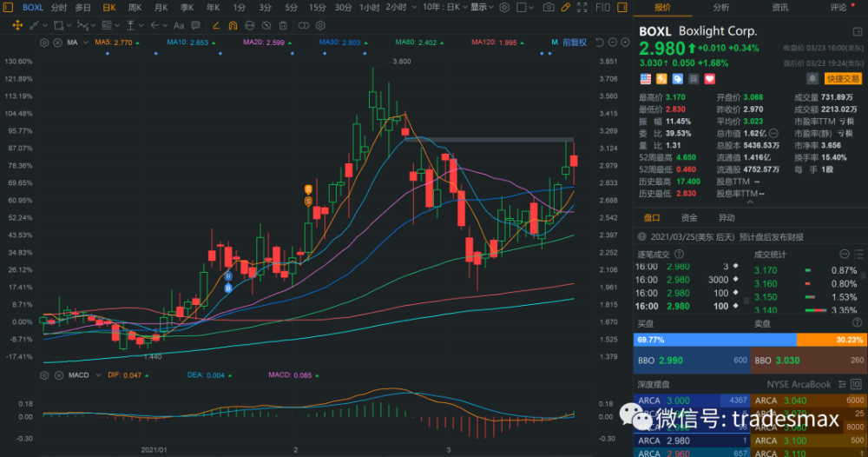Click the blue tag badge icon

[678, 79]
